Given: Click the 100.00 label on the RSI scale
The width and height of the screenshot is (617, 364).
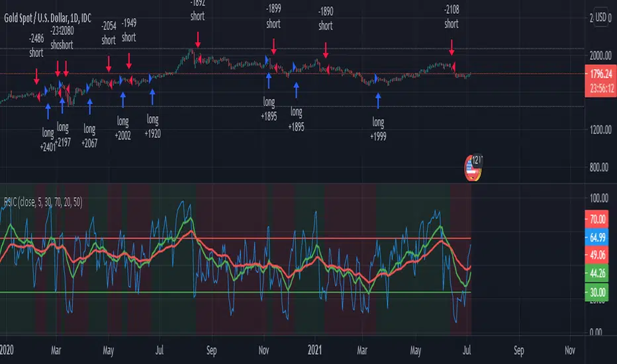Looking at the screenshot, I should pos(598,198).
